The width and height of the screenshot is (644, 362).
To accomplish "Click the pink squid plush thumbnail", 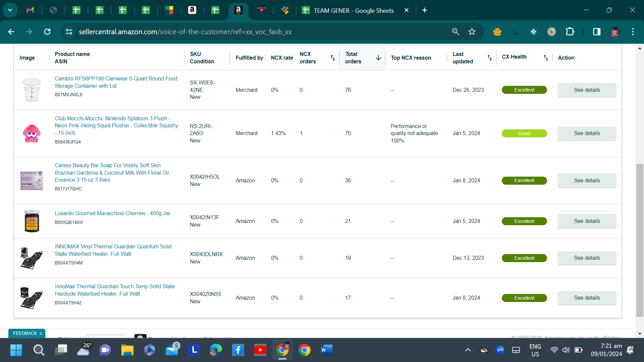I will [32, 133].
